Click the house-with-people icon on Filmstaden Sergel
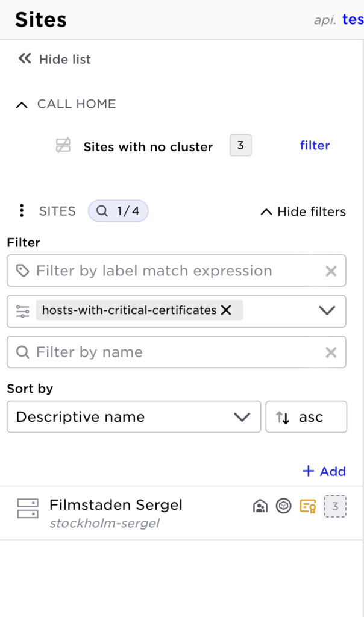 (x=260, y=506)
